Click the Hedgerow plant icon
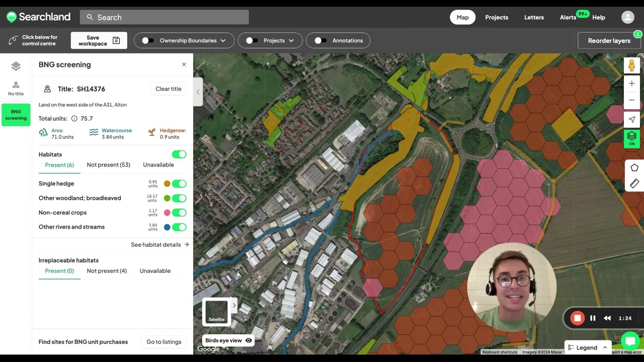This screenshot has height=362, width=644. coord(151,133)
